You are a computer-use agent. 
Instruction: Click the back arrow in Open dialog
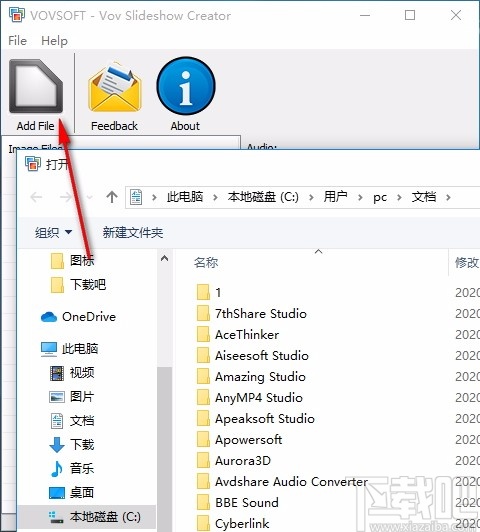pos(36,197)
